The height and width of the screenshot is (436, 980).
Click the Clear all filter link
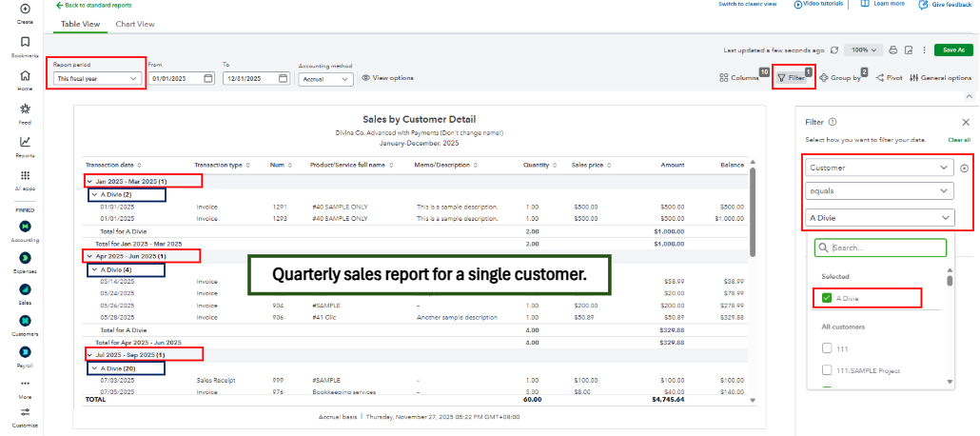(959, 140)
